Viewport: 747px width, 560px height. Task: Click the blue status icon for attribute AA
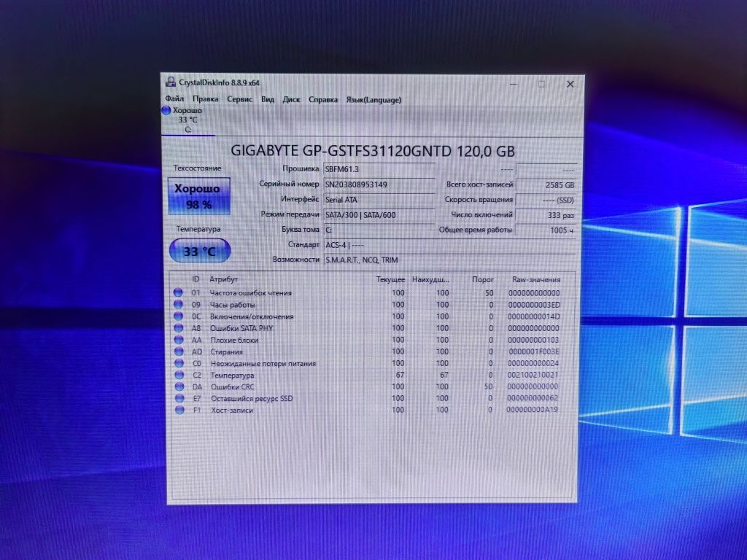point(179,340)
